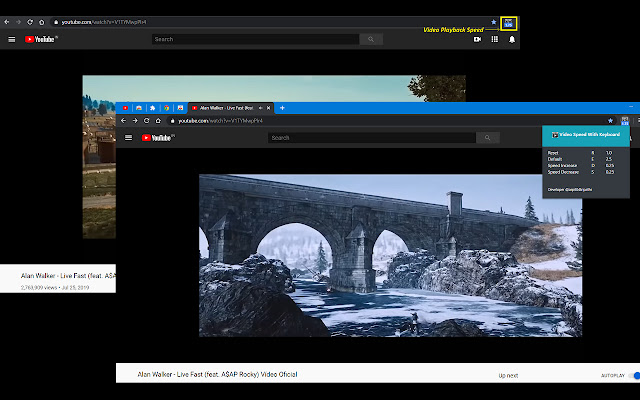Minimize the front browser window

(x=631, y=107)
